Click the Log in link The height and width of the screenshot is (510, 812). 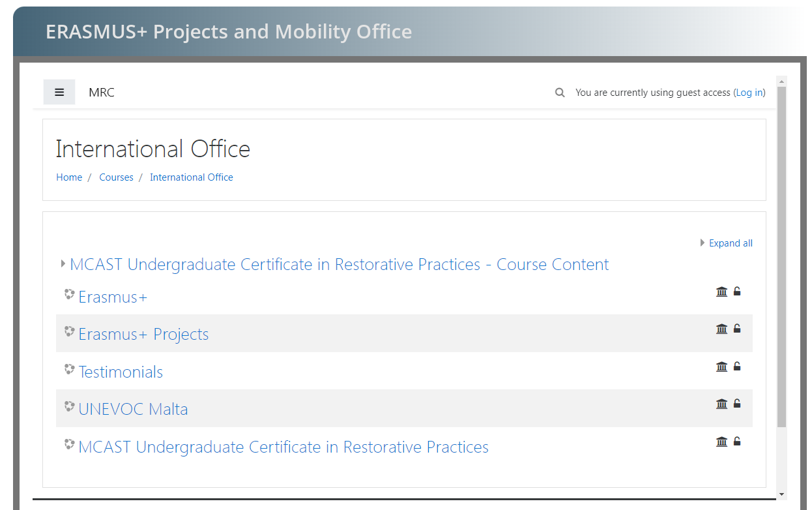[x=749, y=93]
